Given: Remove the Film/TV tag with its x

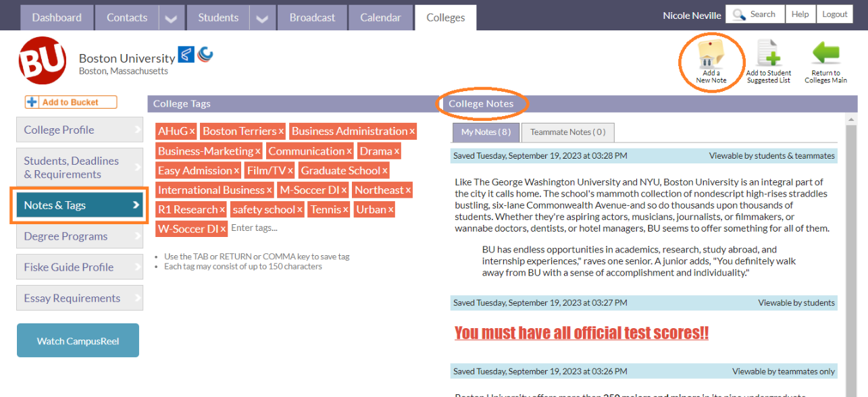Looking at the screenshot, I should (x=290, y=171).
